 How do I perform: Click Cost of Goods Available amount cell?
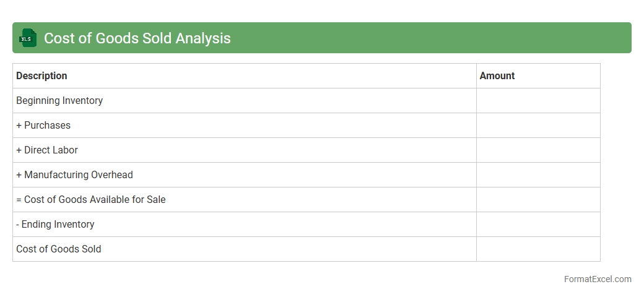(537, 199)
